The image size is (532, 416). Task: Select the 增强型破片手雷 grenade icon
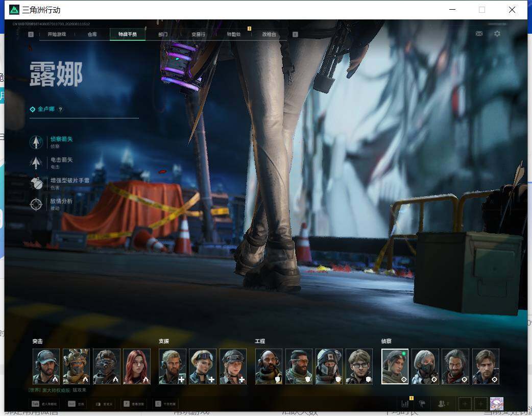tap(36, 184)
